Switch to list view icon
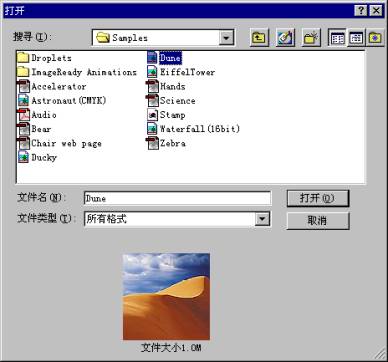This screenshot has height=362, width=388. pyautogui.click(x=337, y=38)
